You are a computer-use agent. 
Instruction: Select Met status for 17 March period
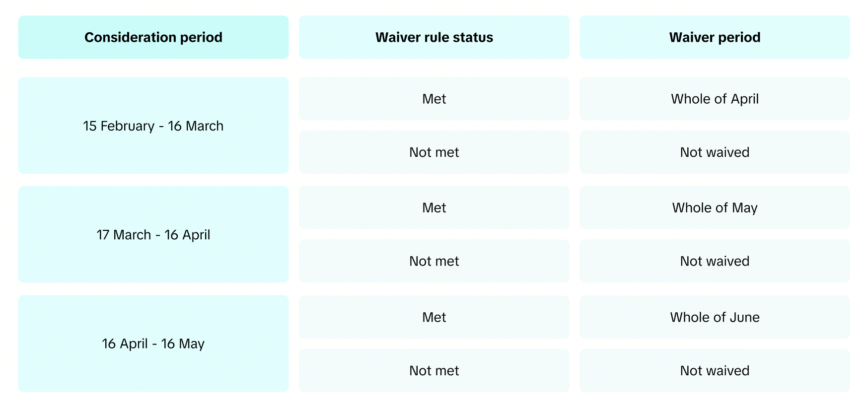[434, 207]
